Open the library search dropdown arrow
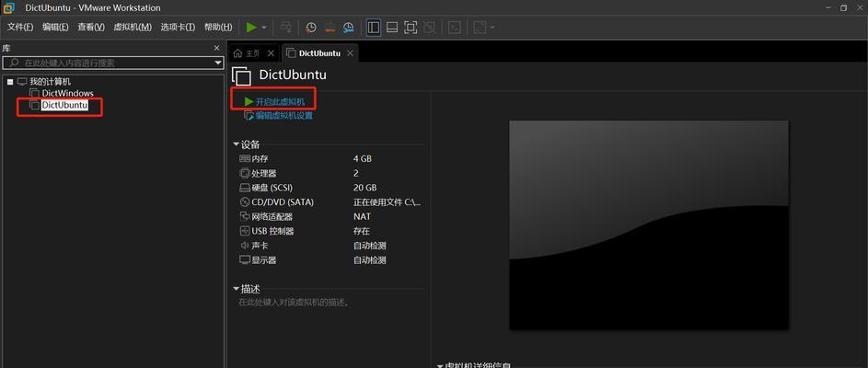 tap(218, 63)
